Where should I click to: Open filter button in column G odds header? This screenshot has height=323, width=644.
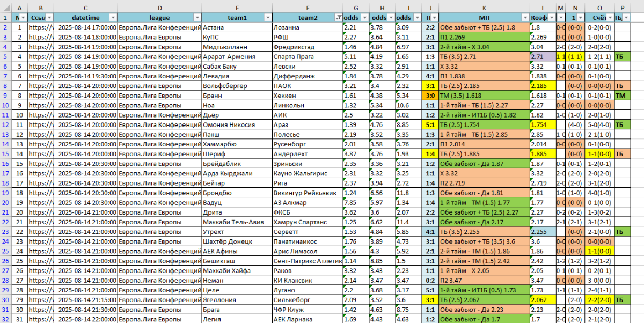pyautogui.click(x=364, y=18)
